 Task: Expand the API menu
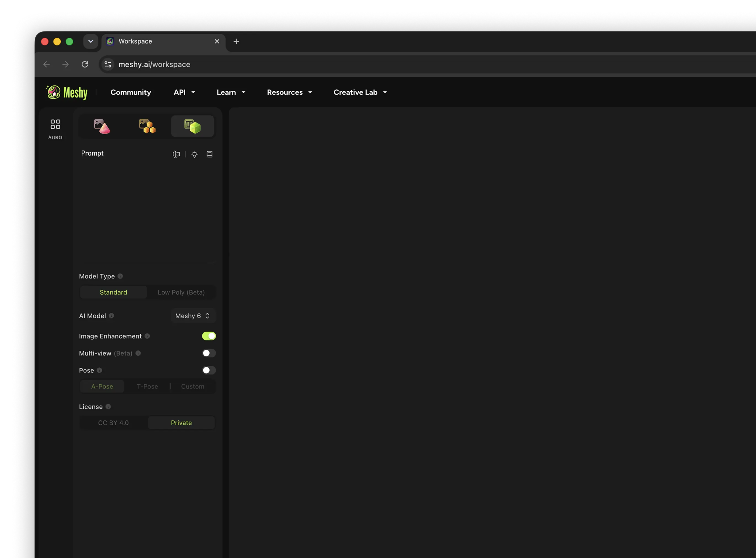pyautogui.click(x=185, y=93)
